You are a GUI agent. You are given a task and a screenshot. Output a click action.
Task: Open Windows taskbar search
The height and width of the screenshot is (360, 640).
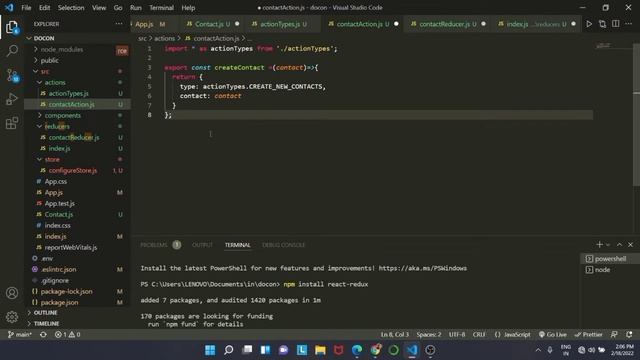[x=229, y=350]
